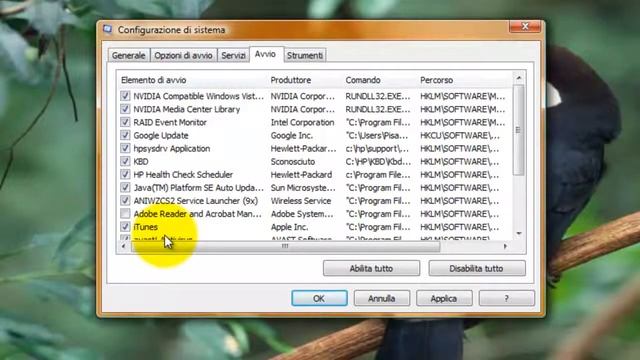The image size is (640, 360).
Task: Select the Hewlett-Packard cell for HP Health Check
Action: click(301, 174)
